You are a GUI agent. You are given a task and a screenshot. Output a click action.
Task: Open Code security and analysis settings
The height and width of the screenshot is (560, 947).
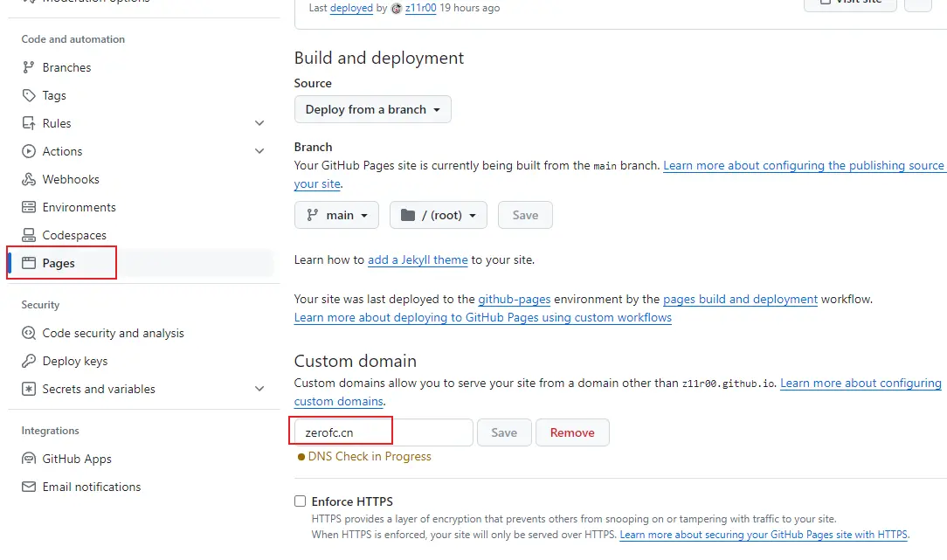coord(113,333)
